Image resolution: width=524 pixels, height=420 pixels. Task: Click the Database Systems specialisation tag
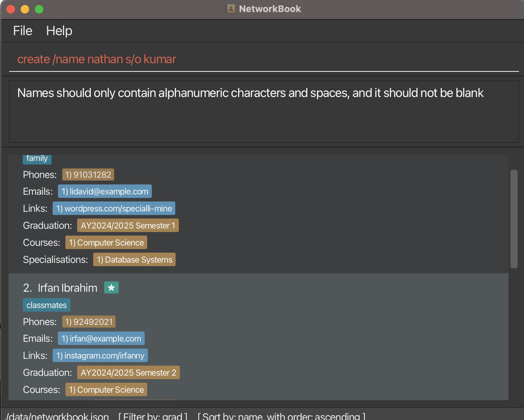coord(134,260)
